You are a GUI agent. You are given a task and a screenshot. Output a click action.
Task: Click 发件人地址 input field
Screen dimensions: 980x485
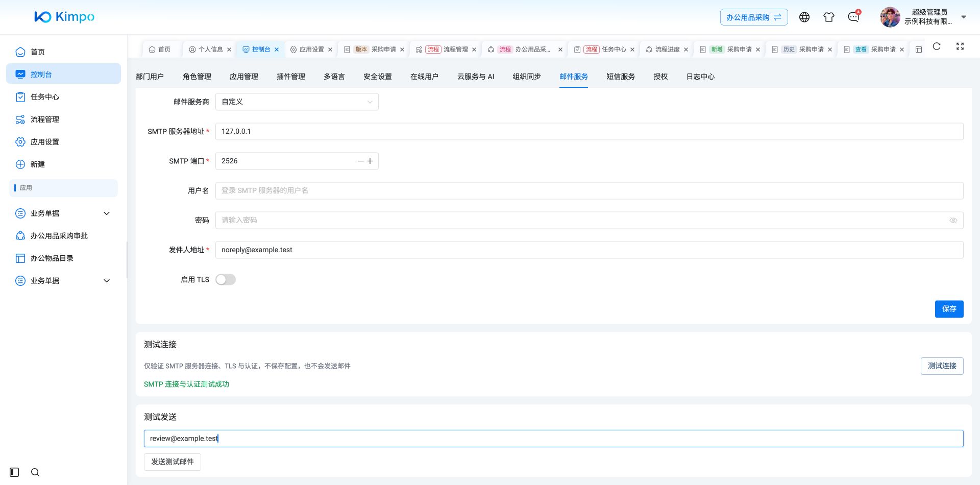point(590,250)
